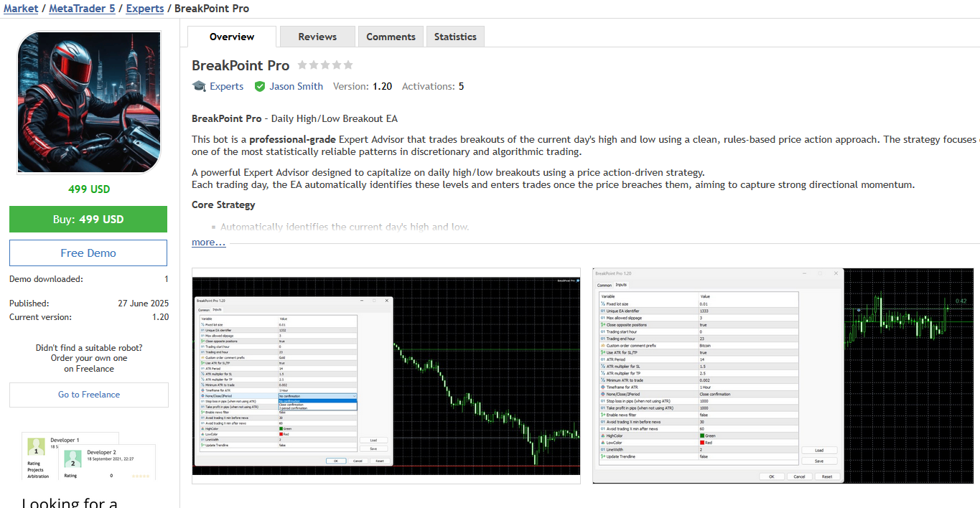The width and height of the screenshot is (980, 508).
Task: Click the green 499 USD price text
Action: [89, 189]
